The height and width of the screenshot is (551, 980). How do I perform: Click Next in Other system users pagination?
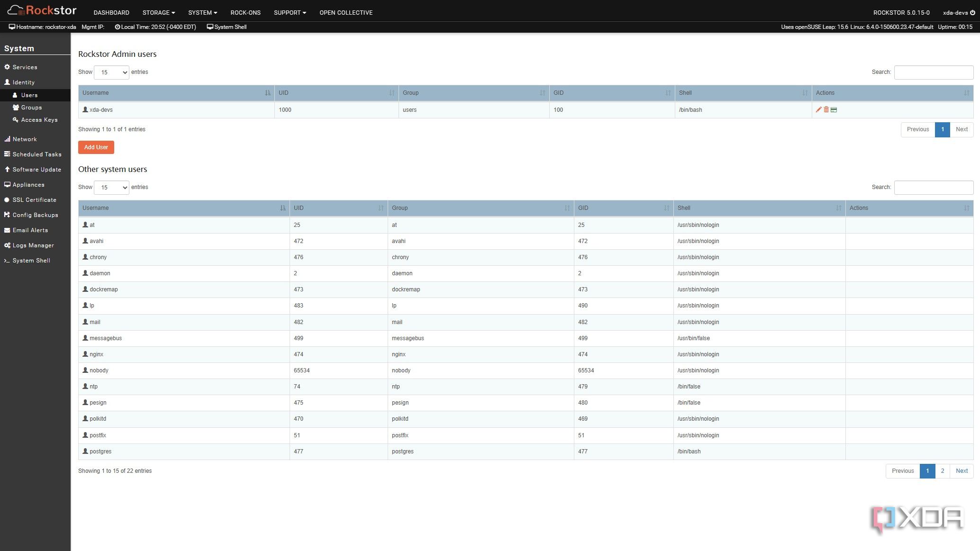tap(962, 471)
